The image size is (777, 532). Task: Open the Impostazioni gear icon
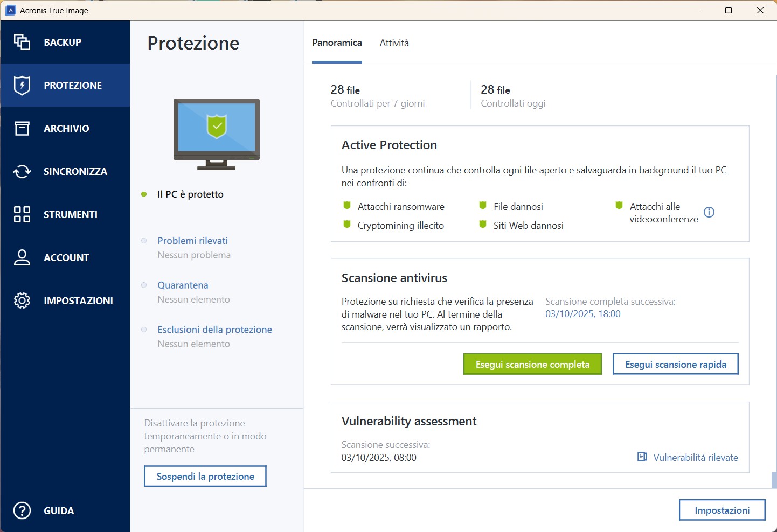tap(22, 300)
